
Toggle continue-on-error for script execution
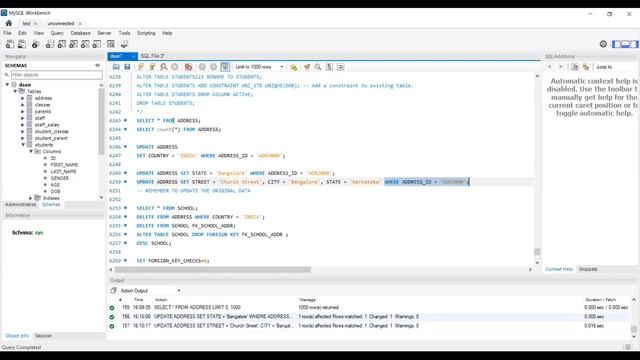(x=188, y=67)
